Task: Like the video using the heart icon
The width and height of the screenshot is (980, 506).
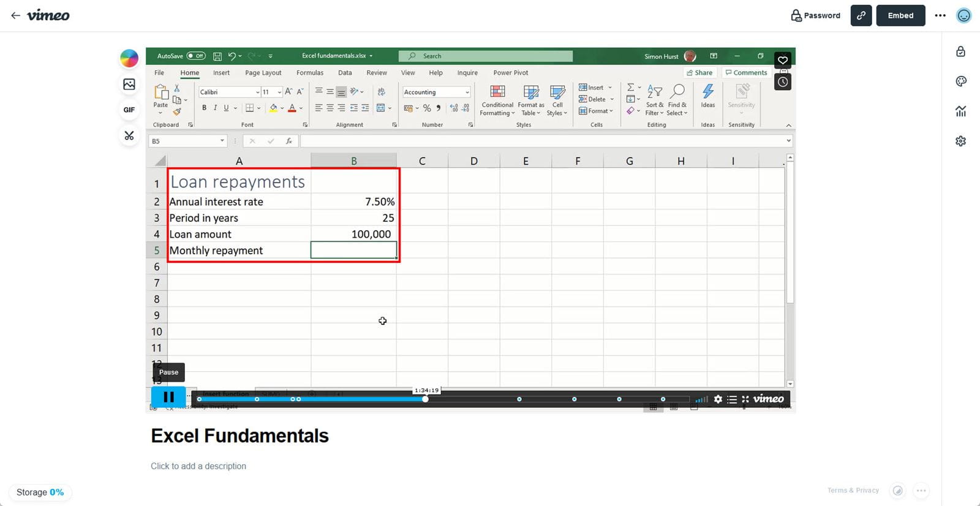Action: [x=783, y=60]
